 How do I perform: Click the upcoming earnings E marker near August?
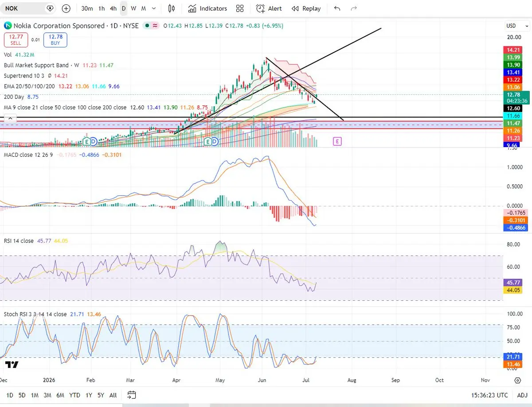click(337, 141)
